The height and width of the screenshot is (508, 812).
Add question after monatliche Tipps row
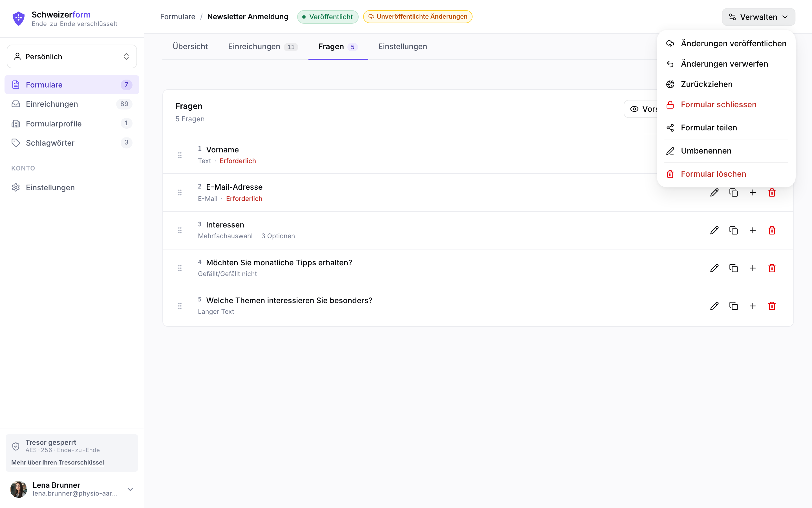[753, 268]
